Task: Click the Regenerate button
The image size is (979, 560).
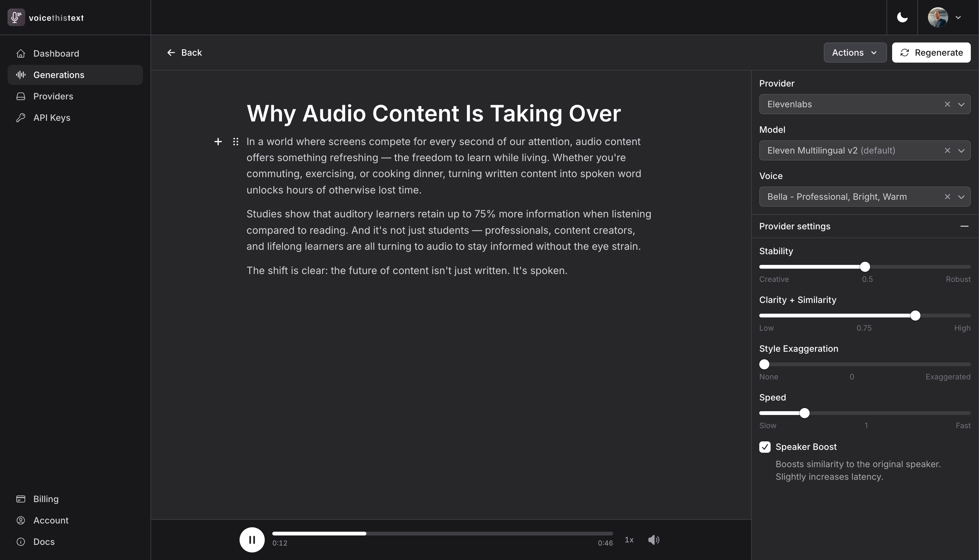Action: pyautogui.click(x=931, y=53)
